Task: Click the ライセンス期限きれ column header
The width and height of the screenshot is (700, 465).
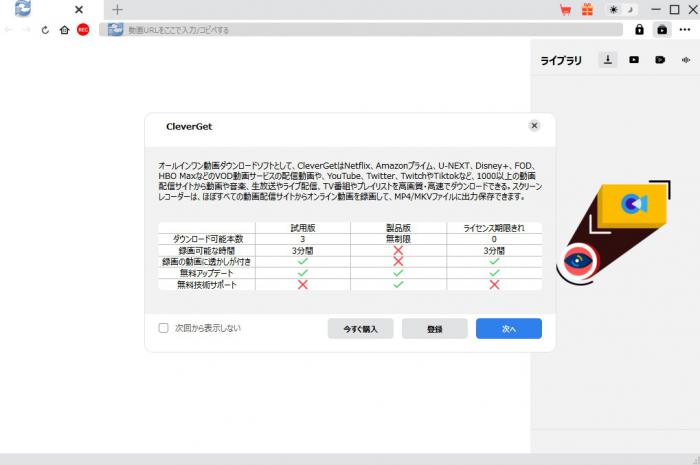Action: click(x=494, y=228)
